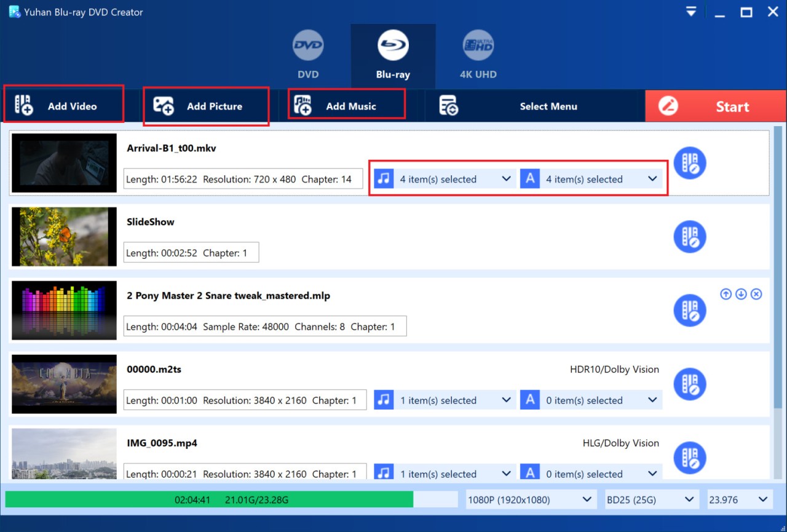Click the edit icon for Arrival-B1_t00.mkv
The width and height of the screenshot is (787, 532).
pos(689,163)
